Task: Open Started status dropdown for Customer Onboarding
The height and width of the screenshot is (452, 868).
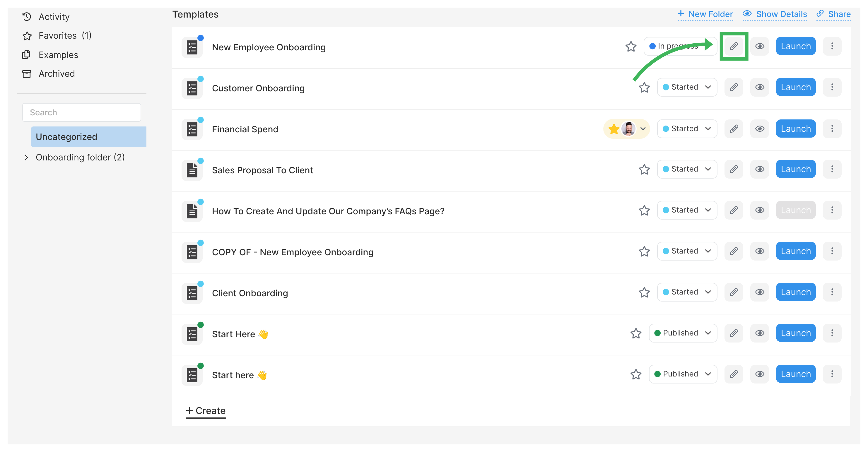Action: click(687, 87)
